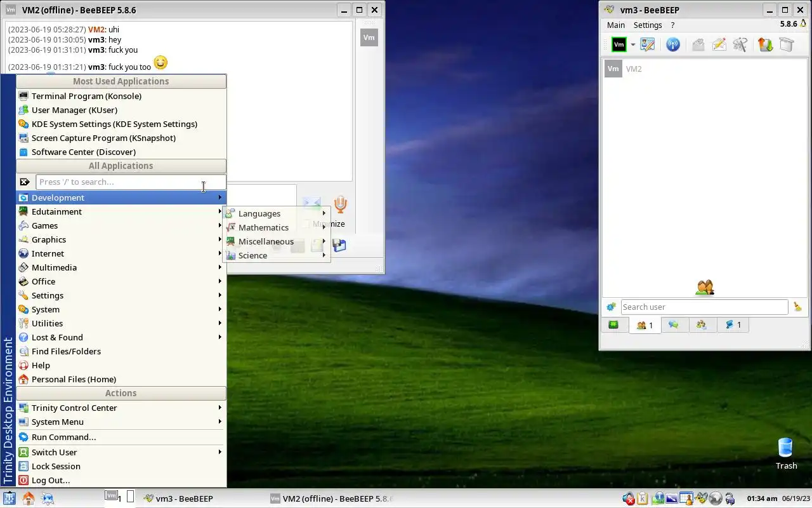Click the gear icon left of Search user
This screenshot has height=508, width=812.
(x=611, y=307)
